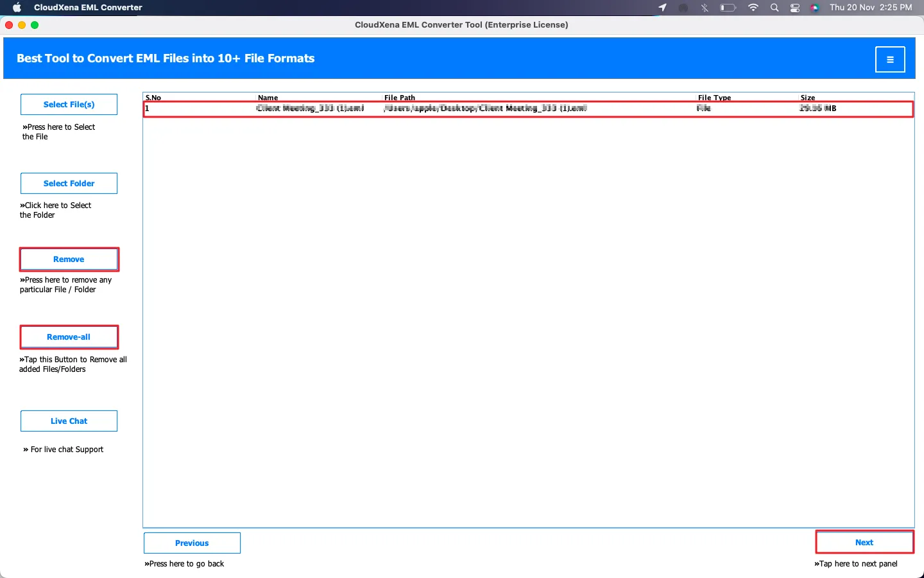This screenshot has height=578, width=924.
Task: Proceed with the Next button
Action: 864,543
